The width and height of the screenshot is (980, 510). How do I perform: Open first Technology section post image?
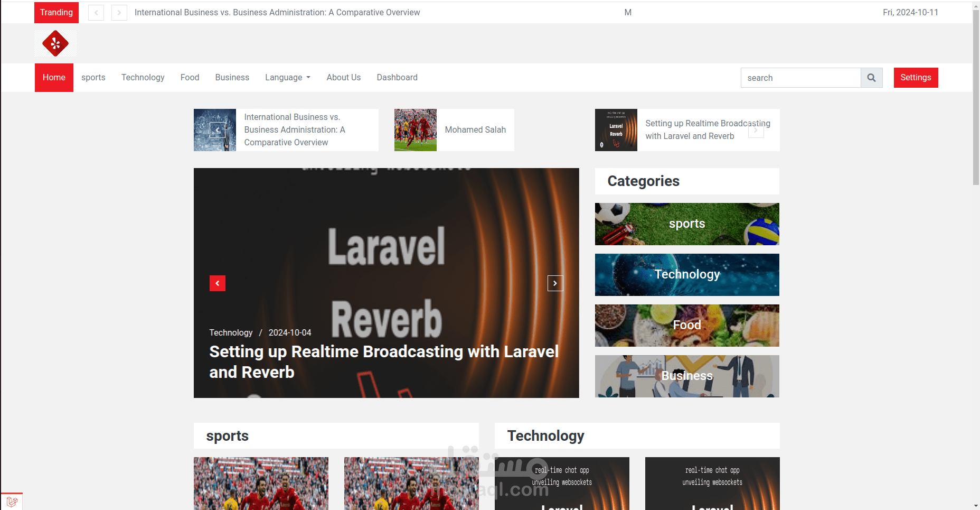562,484
